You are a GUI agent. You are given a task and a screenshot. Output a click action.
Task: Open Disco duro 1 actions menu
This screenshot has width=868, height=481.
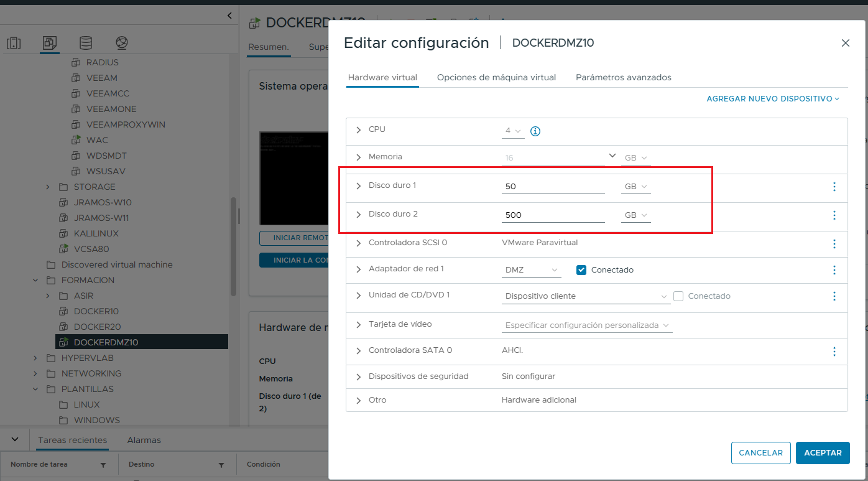pos(834,187)
